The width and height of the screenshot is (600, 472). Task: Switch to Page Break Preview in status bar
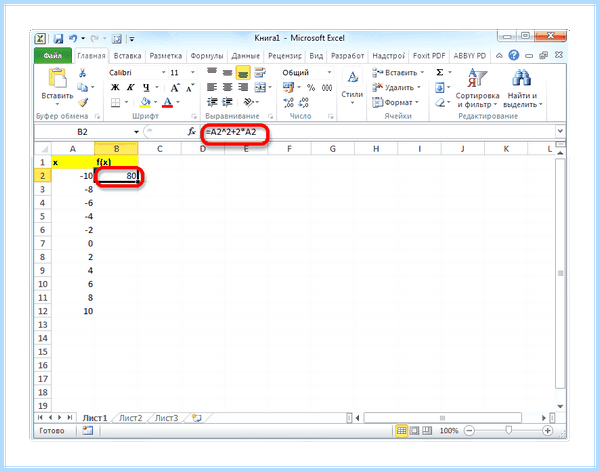point(427,431)
